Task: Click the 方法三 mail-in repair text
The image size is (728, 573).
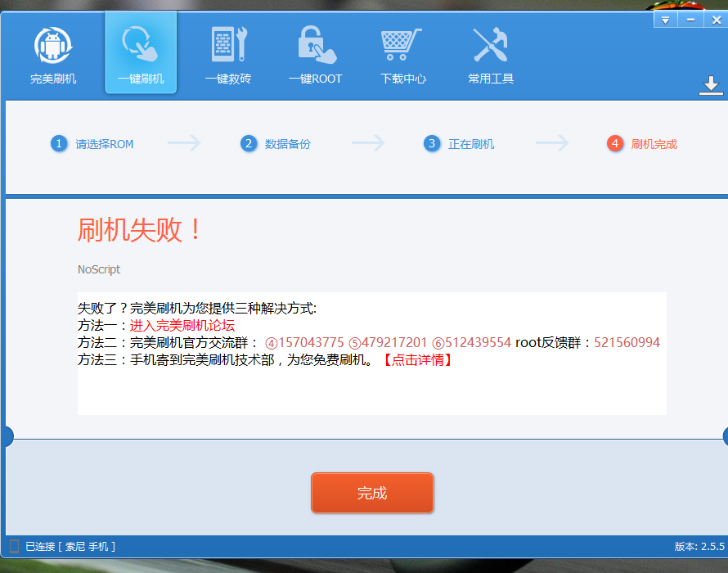Action: coord(225,359)
